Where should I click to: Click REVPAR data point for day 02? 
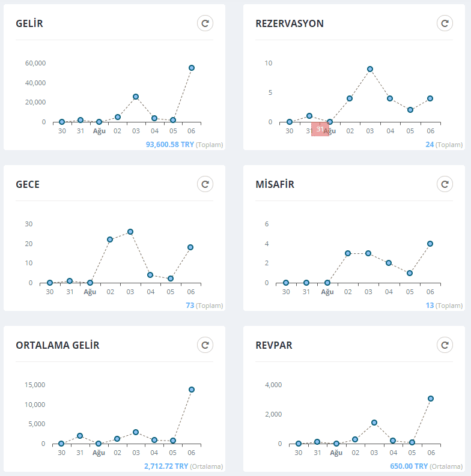click(355, 439)
